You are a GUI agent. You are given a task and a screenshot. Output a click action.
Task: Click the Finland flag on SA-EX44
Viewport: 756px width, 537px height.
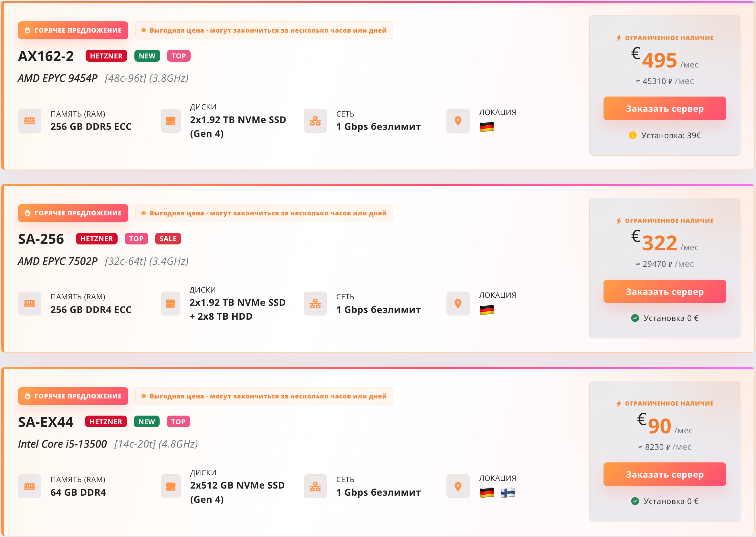[x=508, y=493]
